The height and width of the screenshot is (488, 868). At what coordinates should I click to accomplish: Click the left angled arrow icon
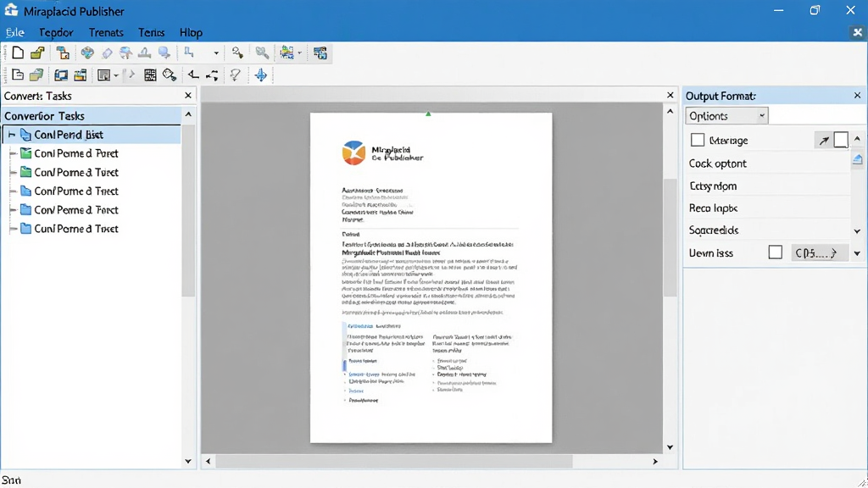(x=193, y=75)
